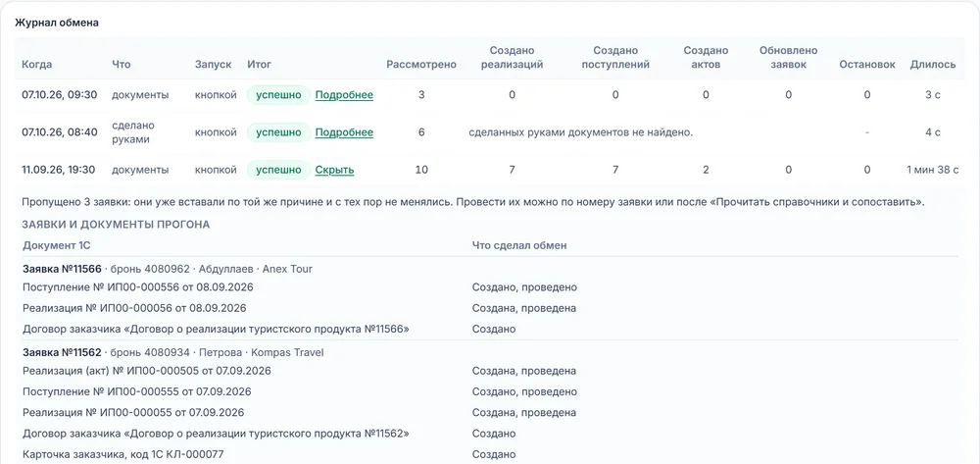The image size is (980, 464).
Task: Click успешно badge in 07.10.26, 08:40 row
Action: point(278,132)
